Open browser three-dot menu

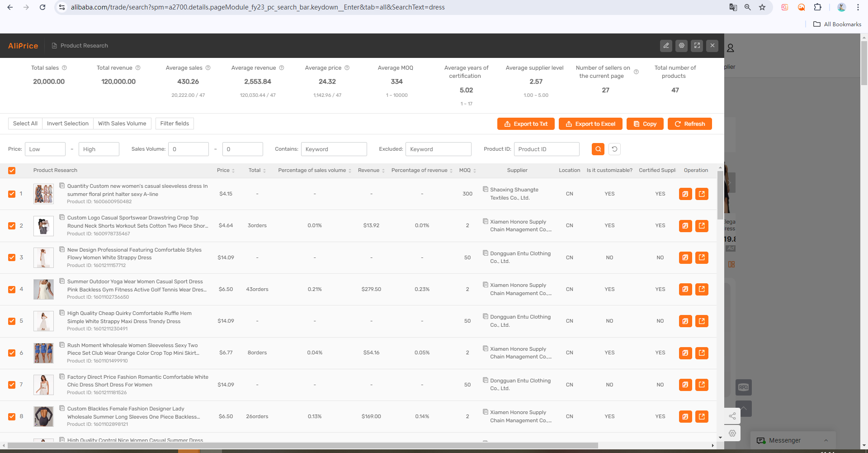tap(858, 7)
